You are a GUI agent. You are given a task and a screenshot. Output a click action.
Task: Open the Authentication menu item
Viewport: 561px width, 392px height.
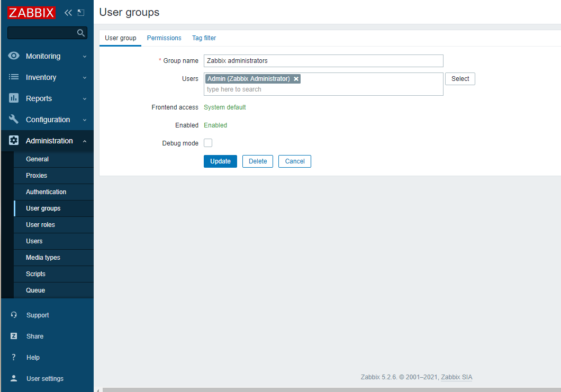53,192
